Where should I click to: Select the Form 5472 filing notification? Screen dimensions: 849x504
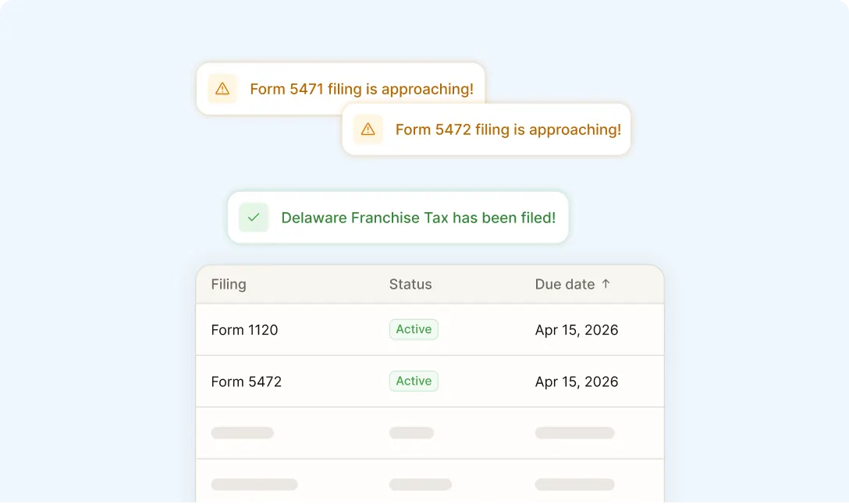coord(507,130)
